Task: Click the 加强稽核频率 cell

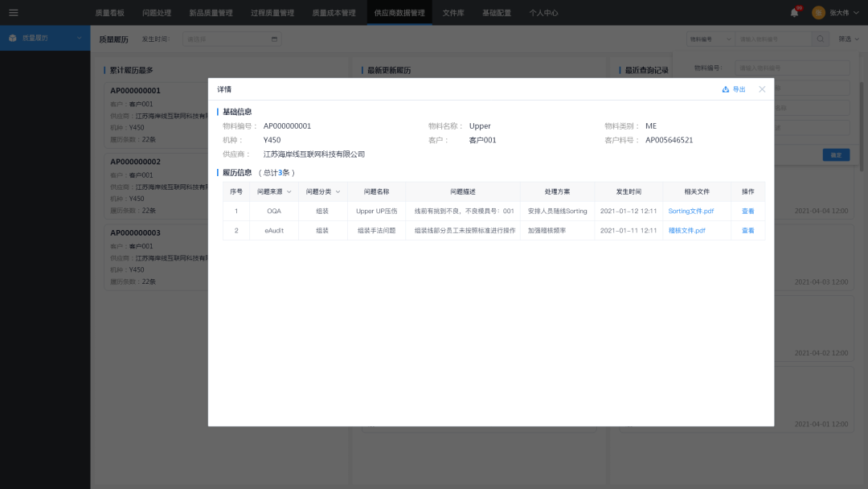Action: coord(558,230)
